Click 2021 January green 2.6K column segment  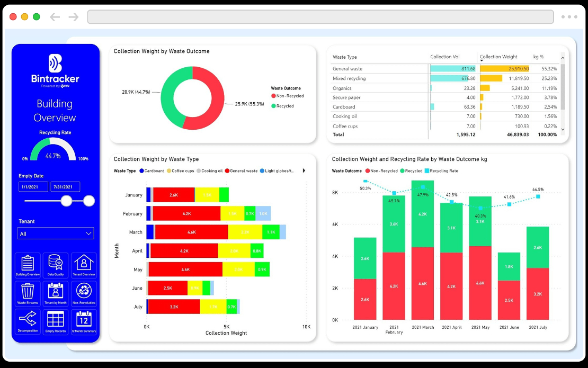point(365,258)
